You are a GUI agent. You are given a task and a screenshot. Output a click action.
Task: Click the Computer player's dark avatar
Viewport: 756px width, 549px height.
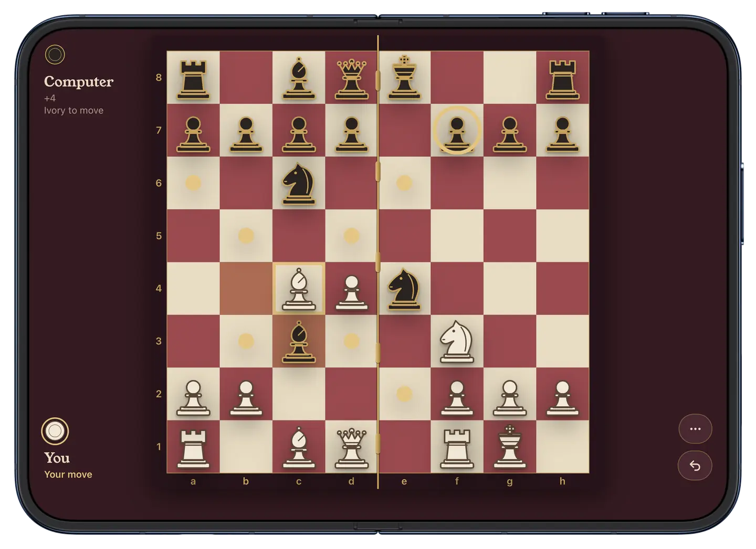55,54
